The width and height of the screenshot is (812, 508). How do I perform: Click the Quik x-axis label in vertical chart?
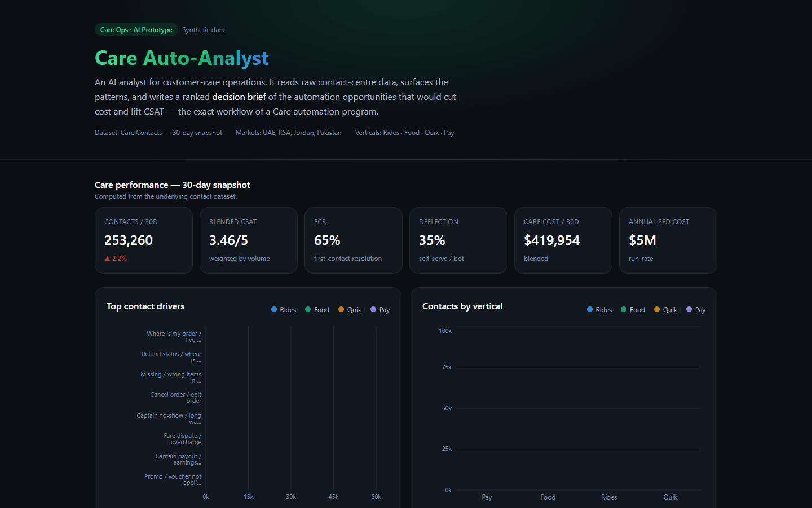tap(670, 497)
